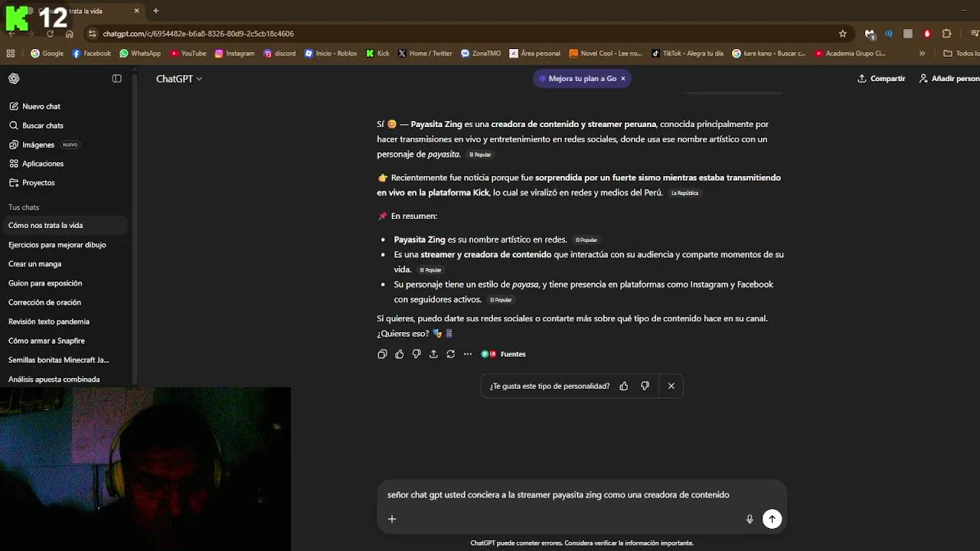Image resolution: width=980 pixels, height=551 pixels.
Task: Click the microphone dictation icon
Action: tap(750, 519)
